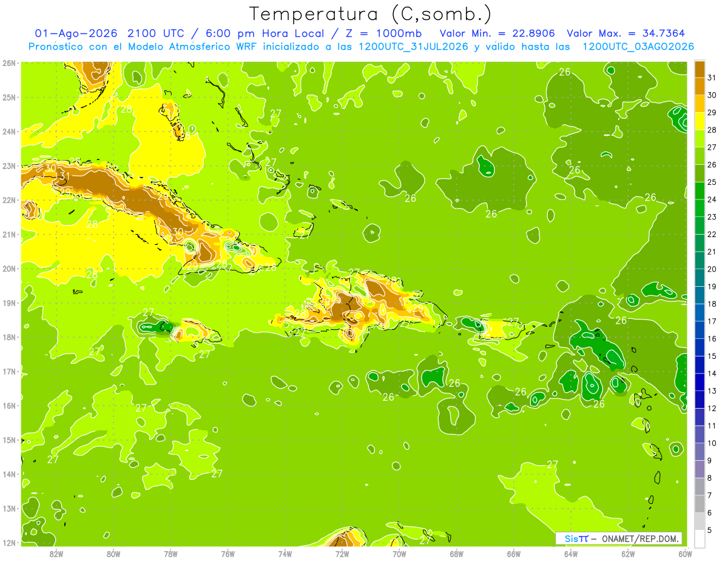Click the '16N' latitude axis label
The height and width of the screenshot is (562, 728).
pos(9,406)
